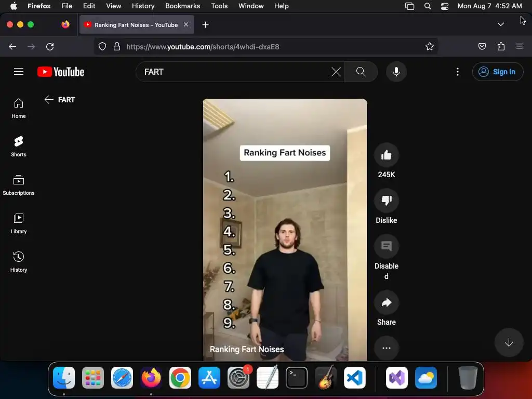The height and width of the screenshot is (399, 532).
Task: Open Firefox application hamburger menu
Action: tap(519, 46)
